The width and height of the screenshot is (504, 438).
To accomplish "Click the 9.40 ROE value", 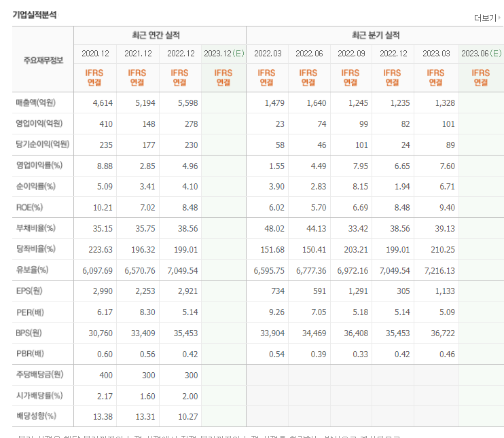I will tap(447, 208).
